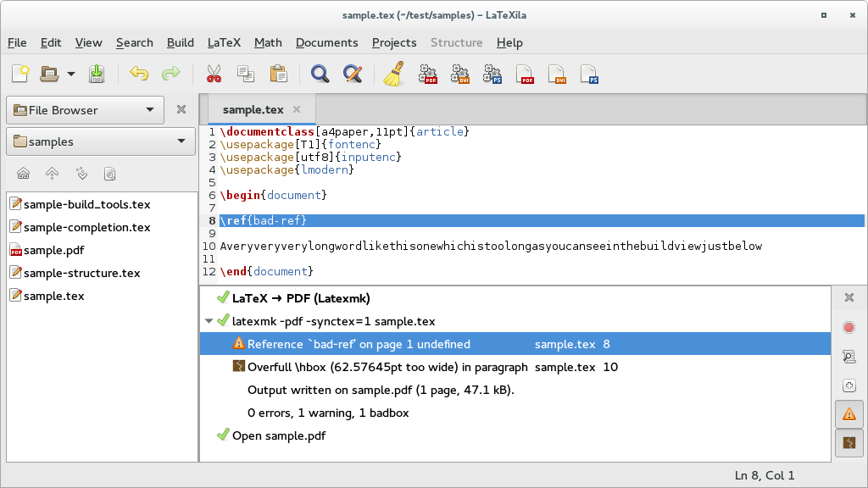Toggle build details with the plus icon
Screen dimensions: 868x488
[x=849, y=385]
